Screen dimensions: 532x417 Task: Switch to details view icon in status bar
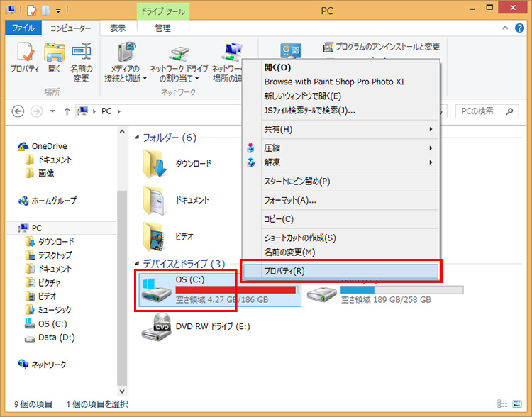tap(502, 404)
